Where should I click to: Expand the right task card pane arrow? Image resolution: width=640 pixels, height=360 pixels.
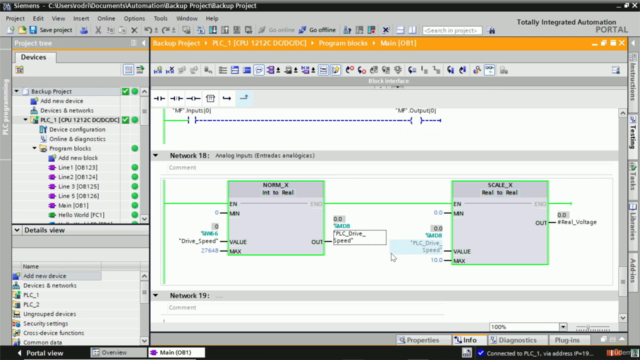(633, 43)
